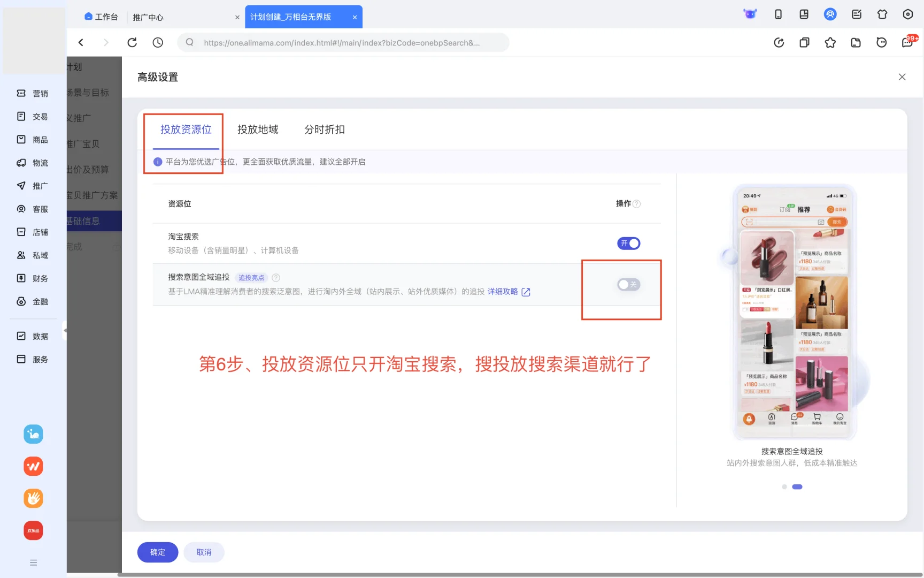Click the bookmark star in the browser toolbar
The width and height of the screenshot is (924, 578).
click(830, 43)
